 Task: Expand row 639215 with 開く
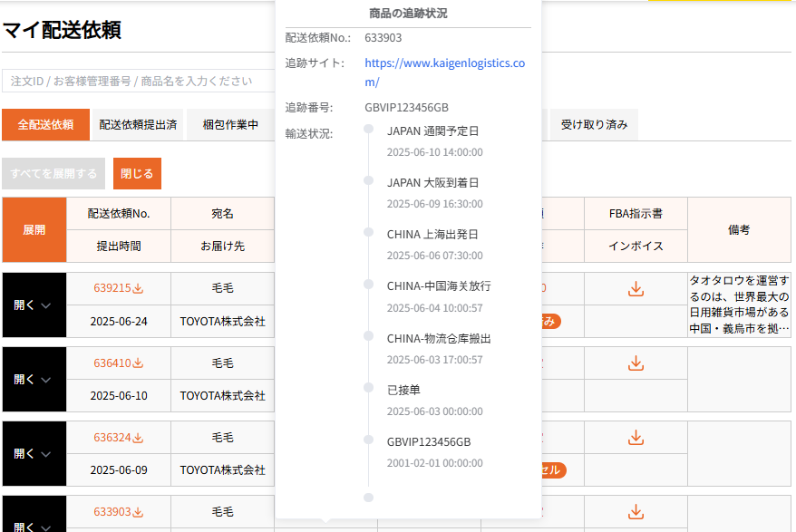[34, 305]
